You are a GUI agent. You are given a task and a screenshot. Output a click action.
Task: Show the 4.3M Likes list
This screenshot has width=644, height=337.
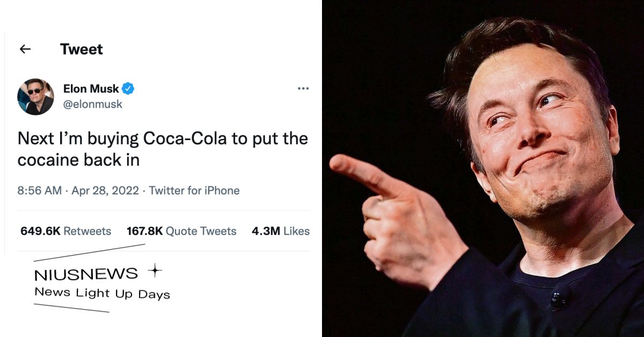280,231
